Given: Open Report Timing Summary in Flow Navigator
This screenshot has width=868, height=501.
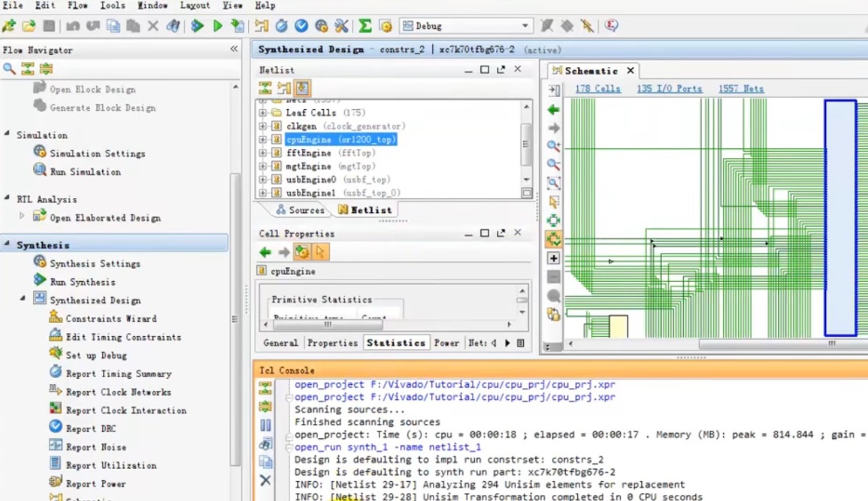Looking at the screenshot, I should 118,373.
